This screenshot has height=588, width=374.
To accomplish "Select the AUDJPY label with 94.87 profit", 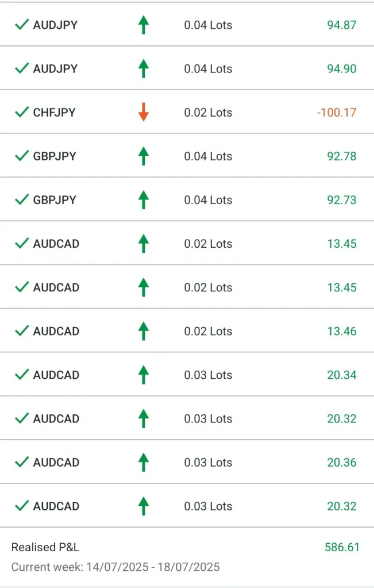I will pos(55,25).
